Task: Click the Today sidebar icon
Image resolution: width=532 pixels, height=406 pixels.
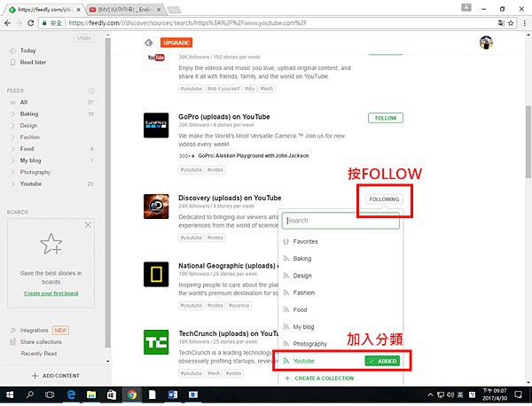Action: coord(12,51)
